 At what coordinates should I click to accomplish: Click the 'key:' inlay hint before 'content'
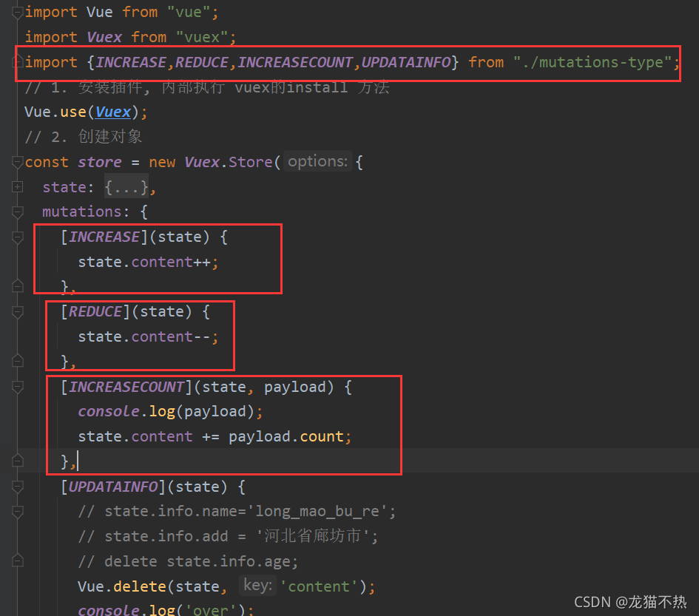point(258,585)
